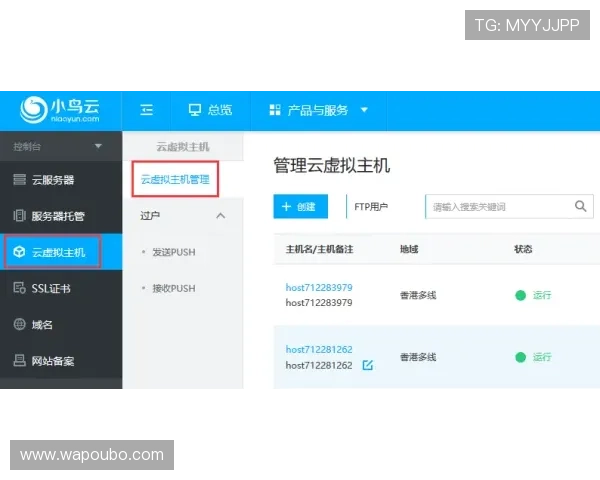Click the 小鸟云 niaoyun.com logo
The height and width of the screenshot is (480, 600).
click(60, 110)
